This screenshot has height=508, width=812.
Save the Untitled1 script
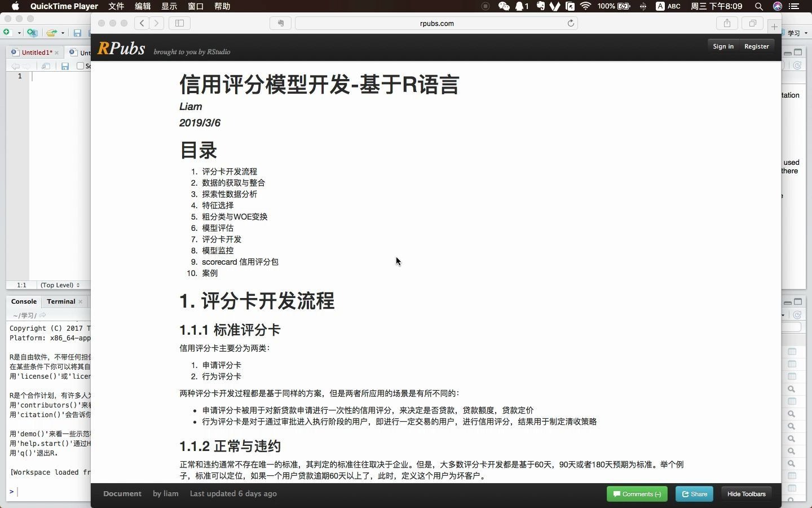64,66
